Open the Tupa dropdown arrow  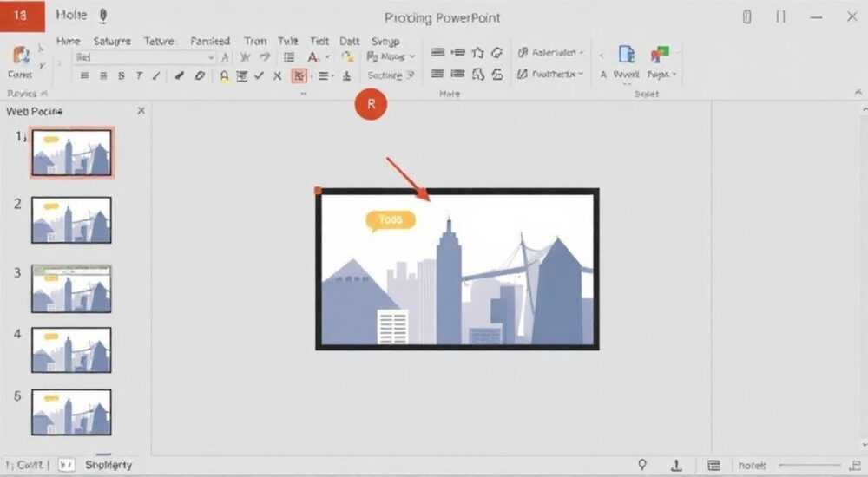(x=674, y=75)
